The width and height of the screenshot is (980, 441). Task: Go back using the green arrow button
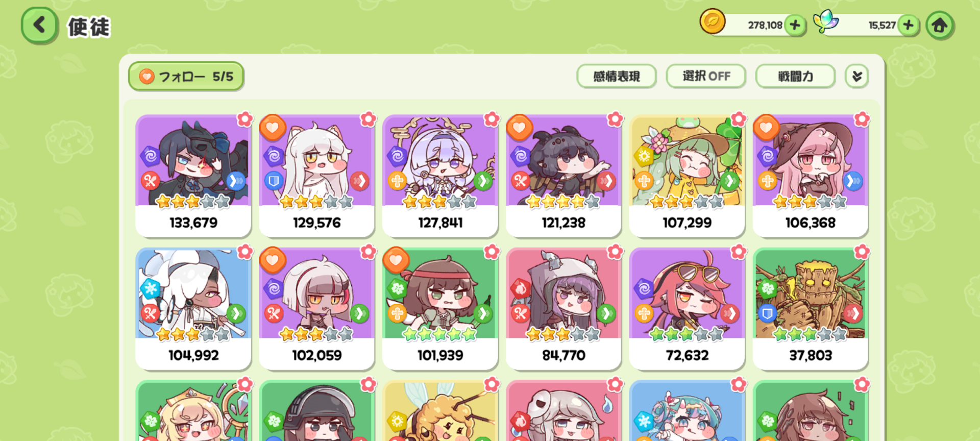pos(39,25)
